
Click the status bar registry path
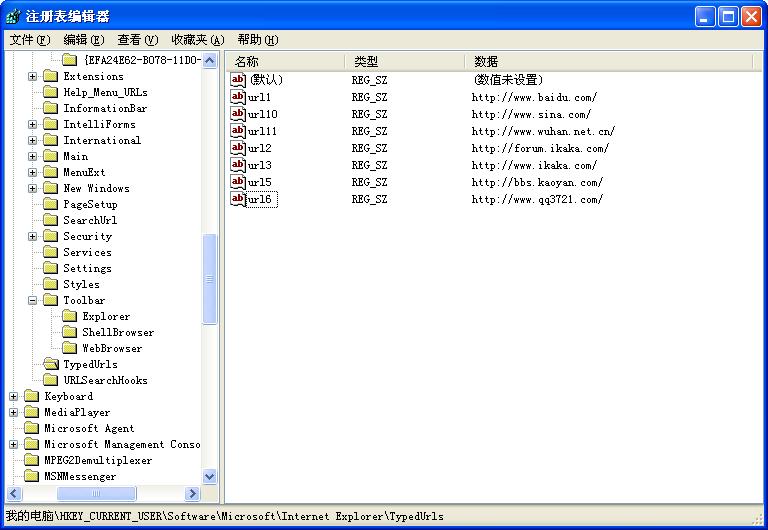(x=224, y=516)
